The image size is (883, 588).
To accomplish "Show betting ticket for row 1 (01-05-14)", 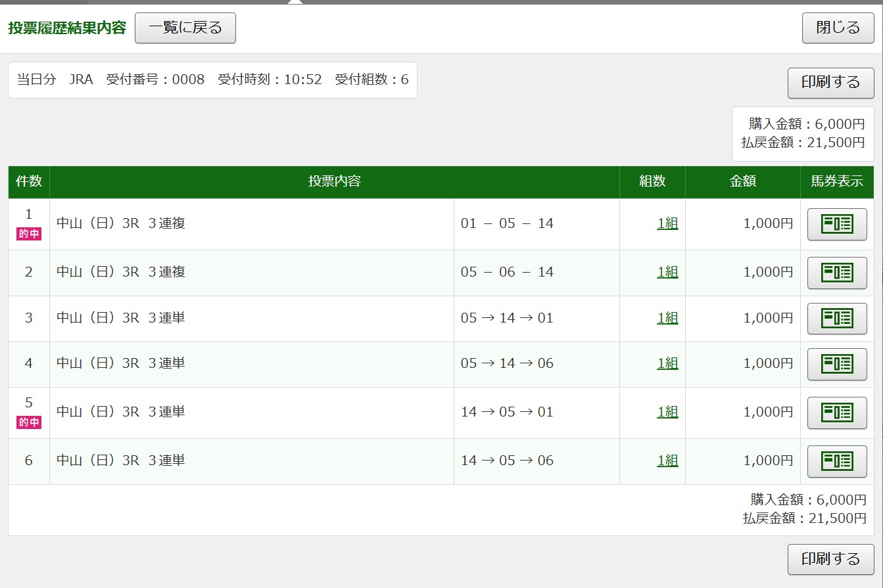I will [x=836, y=224].
